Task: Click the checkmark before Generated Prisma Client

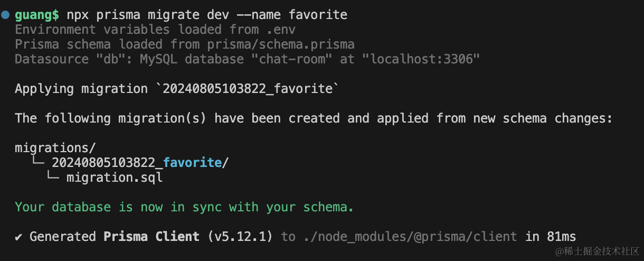Action: coord(18,237)
